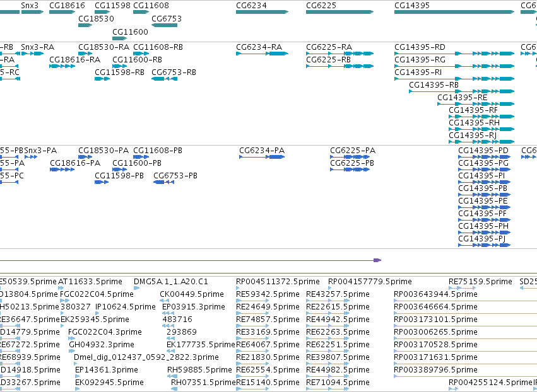The image size is (537, 392).
Task: Open the CG11600 gene entry
Action: [x=130, y=32]
